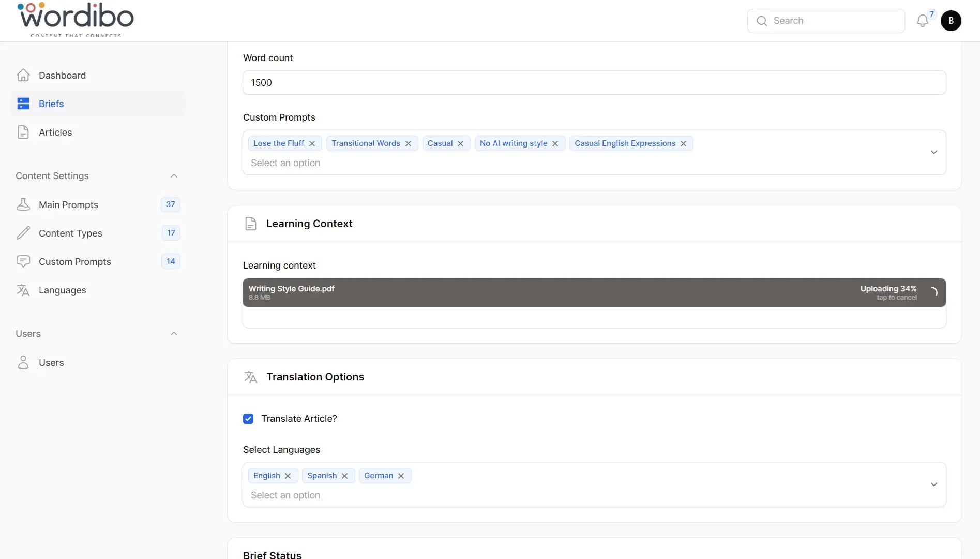Open the profile avatar menu

click(951, 21)
